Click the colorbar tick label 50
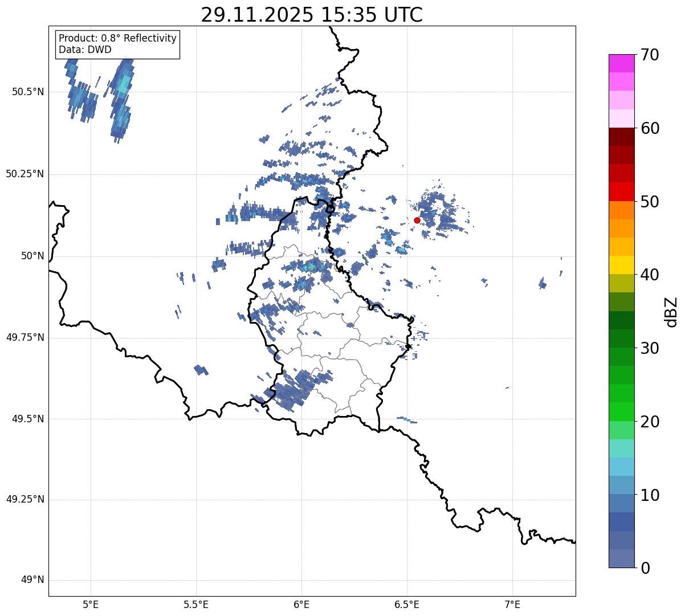This screenshot has width=685, height=616. point(649,202)
